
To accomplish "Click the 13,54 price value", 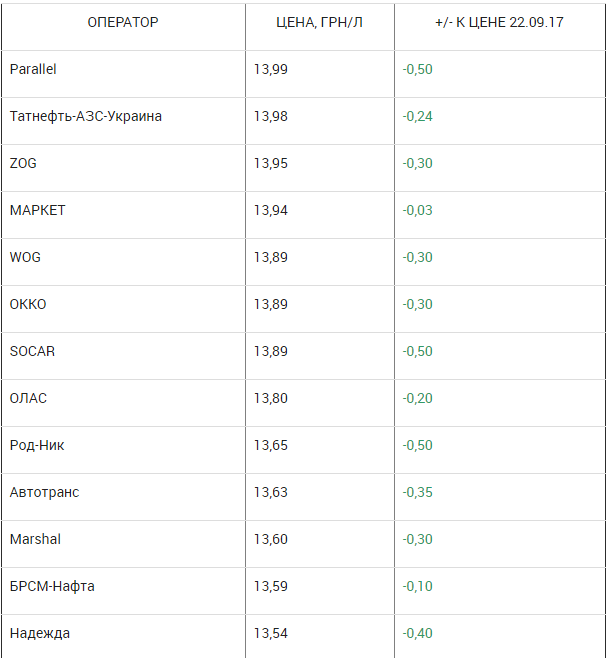I will [x=270, y=633].
